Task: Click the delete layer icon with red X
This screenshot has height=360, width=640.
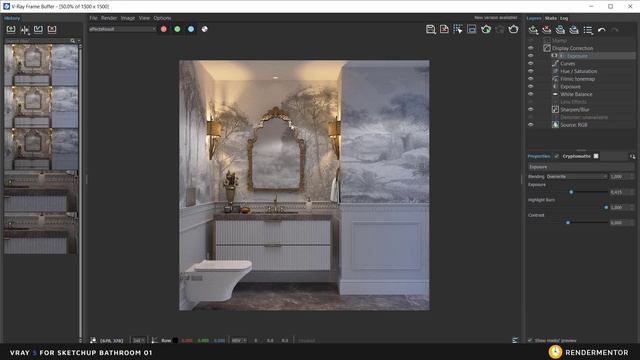Action: pyautogui.click(x=547, y=30)
